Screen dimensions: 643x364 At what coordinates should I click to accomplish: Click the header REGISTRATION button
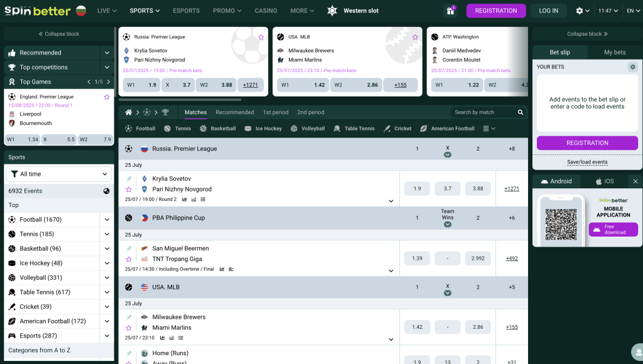(x=496, y=11)
